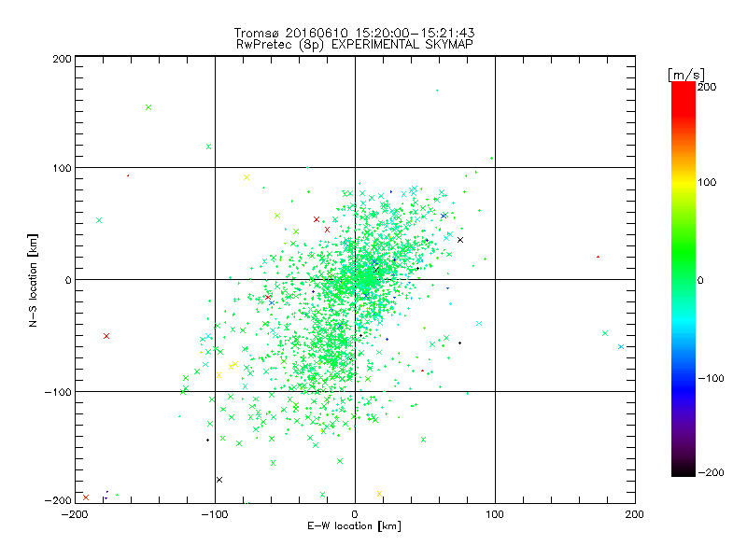Select the 'E-W location [km]' axis label

point(354,525)
